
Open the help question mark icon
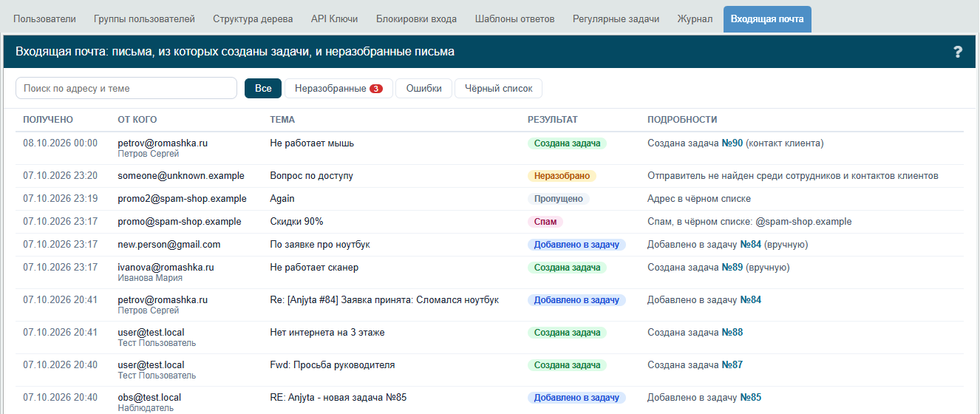[958, 52]
